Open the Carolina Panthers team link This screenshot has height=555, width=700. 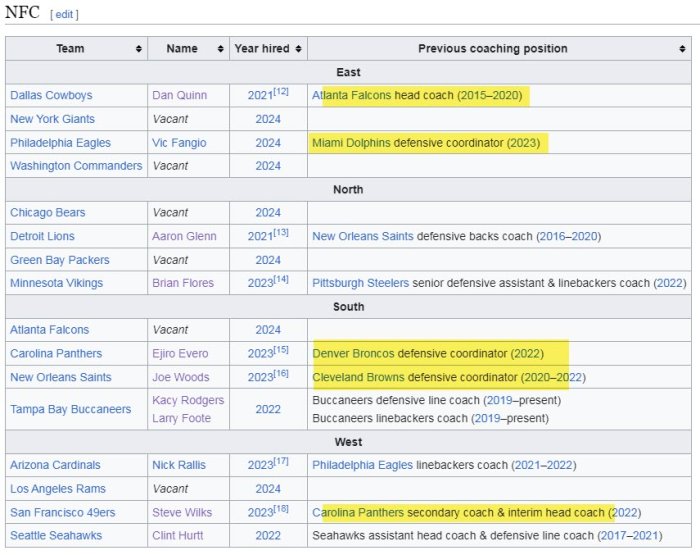(56, 353)
